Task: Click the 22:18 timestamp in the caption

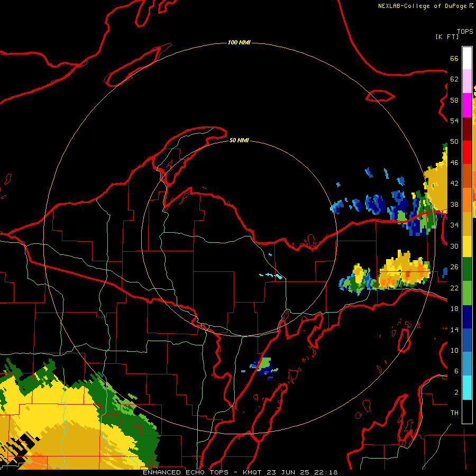Action: click(326, 472)
